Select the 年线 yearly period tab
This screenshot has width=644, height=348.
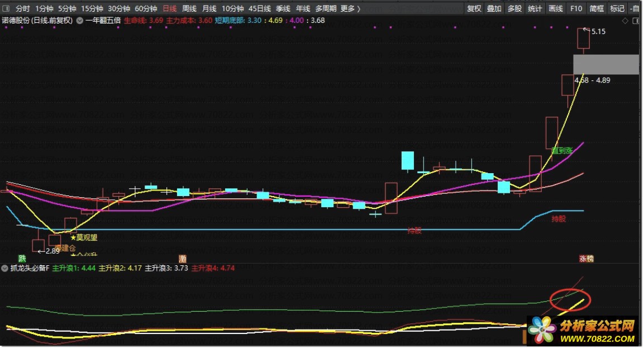(x=303, y=8)
